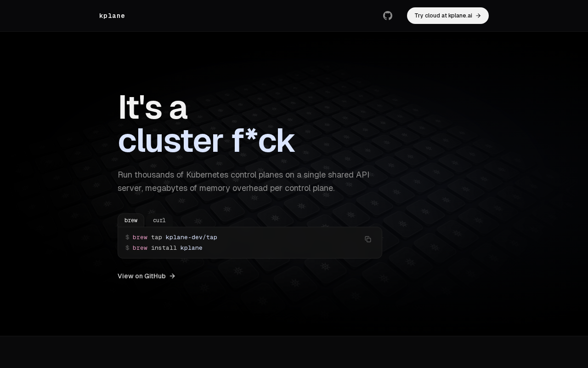Viewport: 588px width, 368px height.
Task: Open the GitHub icon in the header
Action: point(388,16)
